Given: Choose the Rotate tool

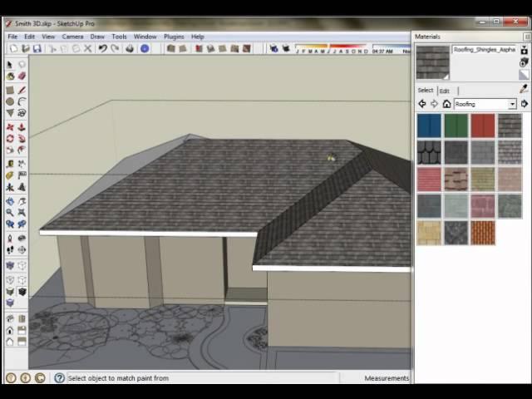Looking at the screenshot, I should click(10, 139).
